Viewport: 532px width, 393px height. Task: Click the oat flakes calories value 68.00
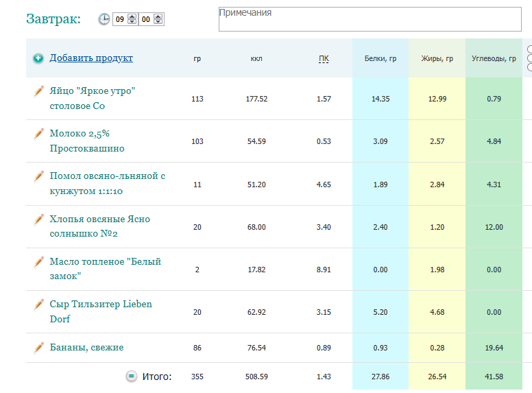[x=256, y=227]
